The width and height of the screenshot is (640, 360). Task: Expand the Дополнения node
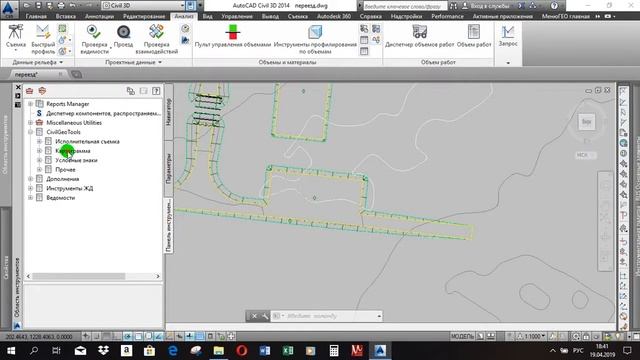coord(30,179)
